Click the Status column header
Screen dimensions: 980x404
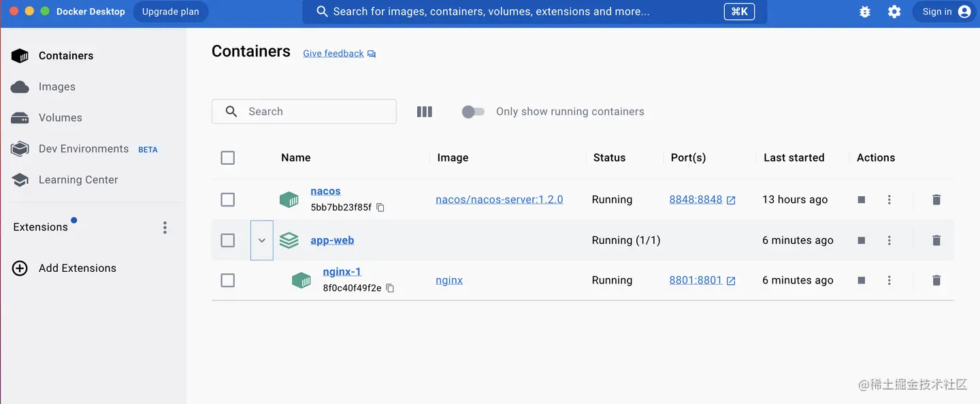[x=609, y=157]
